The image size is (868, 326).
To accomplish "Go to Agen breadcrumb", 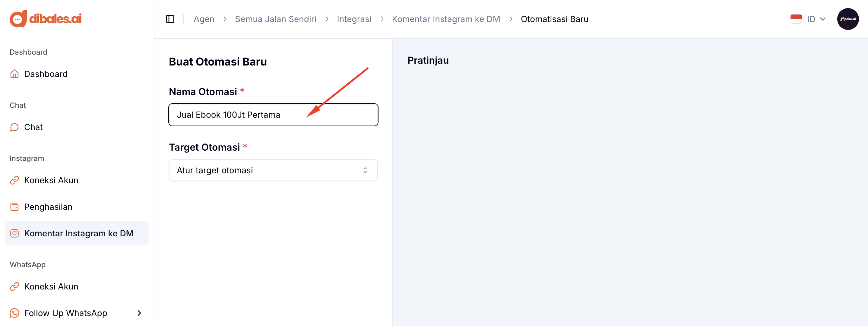I will pyautogui.click(x=204, y=19).
